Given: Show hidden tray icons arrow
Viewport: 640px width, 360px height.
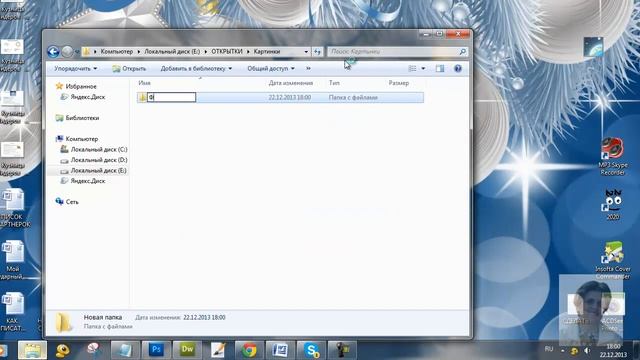Looking at the screenshot, I should (x=562, y=350).
